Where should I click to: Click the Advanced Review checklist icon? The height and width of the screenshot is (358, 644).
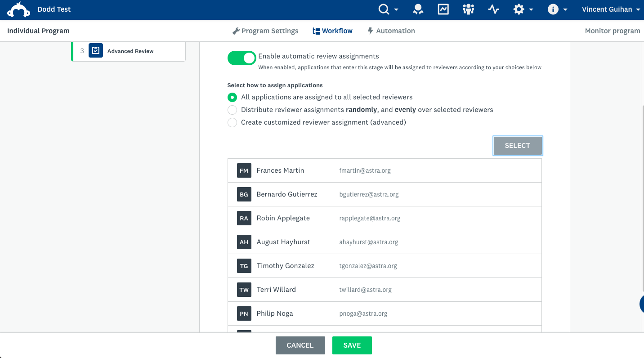(96, 51)
